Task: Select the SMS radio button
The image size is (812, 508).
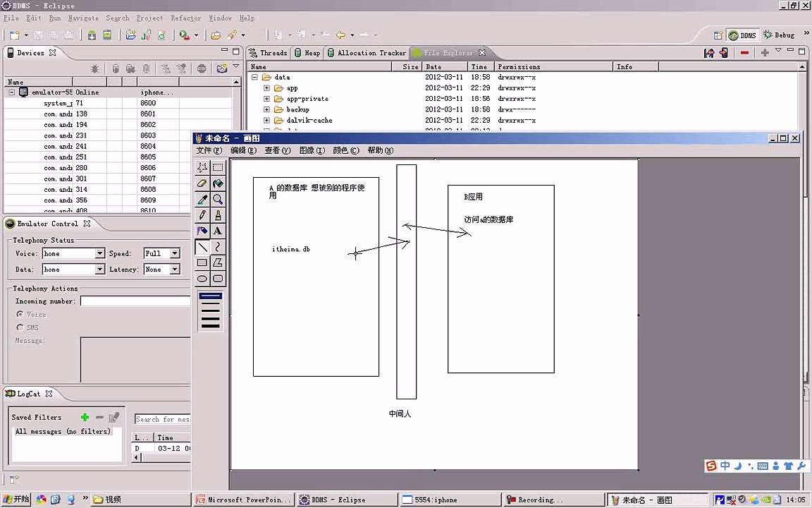Action: [x=20, y=327]
